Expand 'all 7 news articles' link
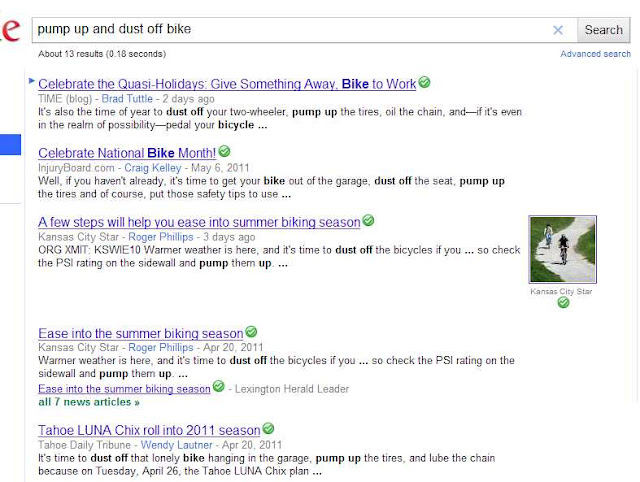The image size is (640, 482). tap(89, 402)
